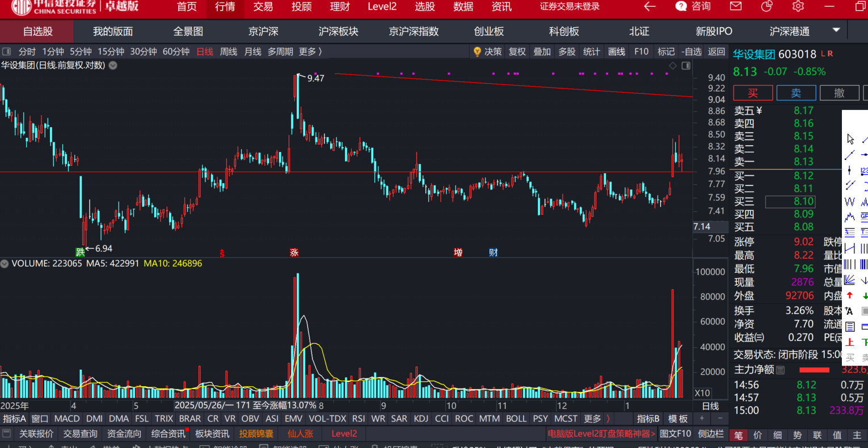Click the minus zoom button beside 模板

(720, 419)
